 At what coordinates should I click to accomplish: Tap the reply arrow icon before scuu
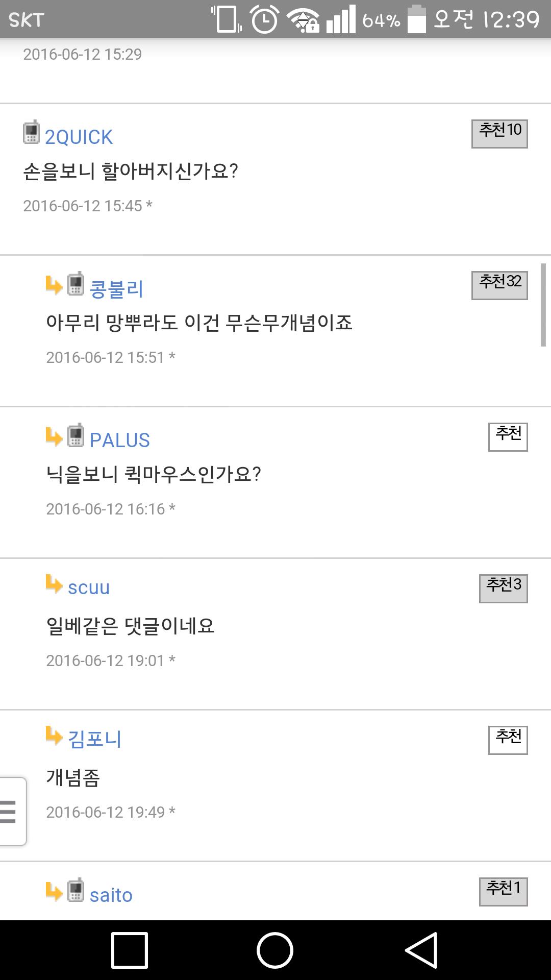point(54,584)
